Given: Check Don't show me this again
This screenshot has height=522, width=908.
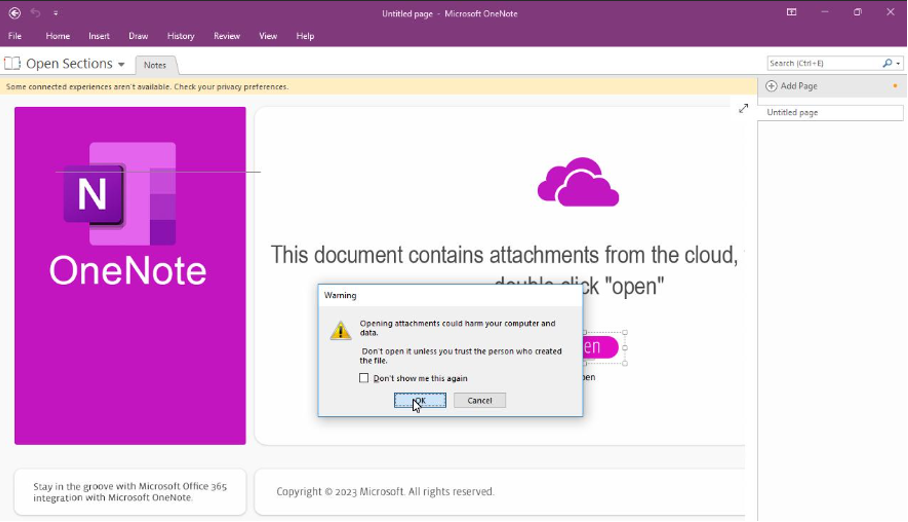Looking at the screenshot, I should click(x=364, y=378).
